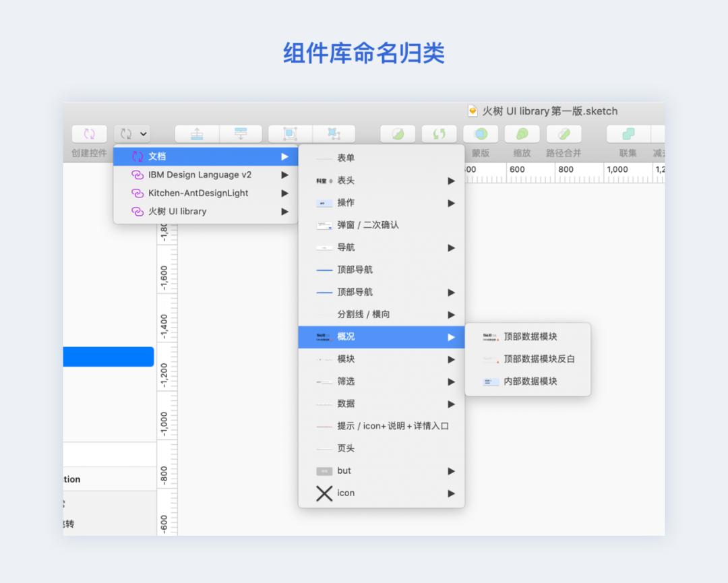Image resolution: width=728 pixels, height=583 pixels.
Task: Select IBM Design Language v2 library
Action: (200, 175)
